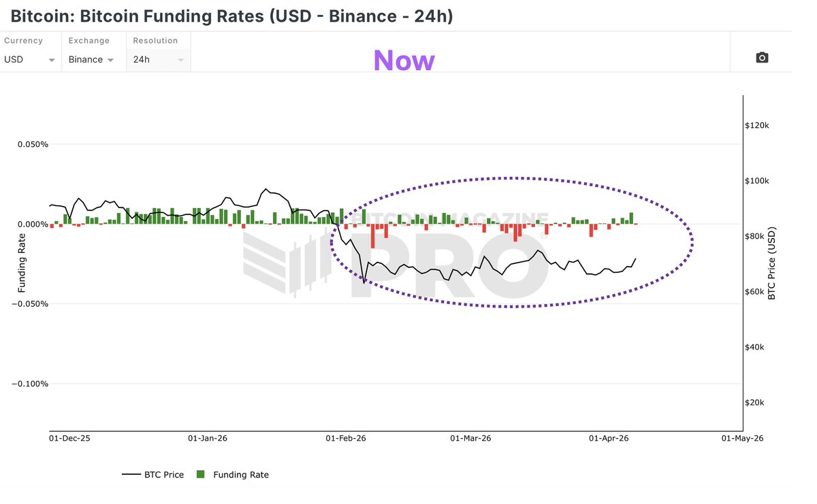Screen dimensions: 817x504
Task: Open the Currency USD dropdown
Action: click(30, 59)
